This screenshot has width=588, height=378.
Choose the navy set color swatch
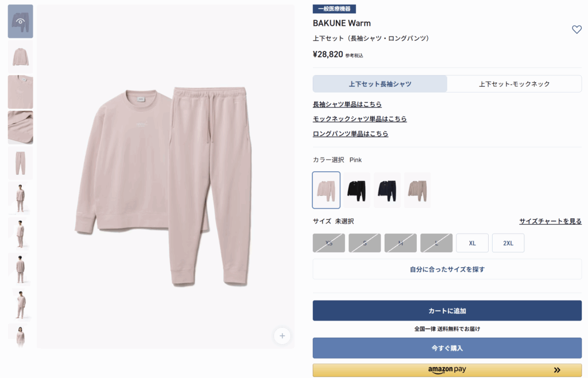387,190
